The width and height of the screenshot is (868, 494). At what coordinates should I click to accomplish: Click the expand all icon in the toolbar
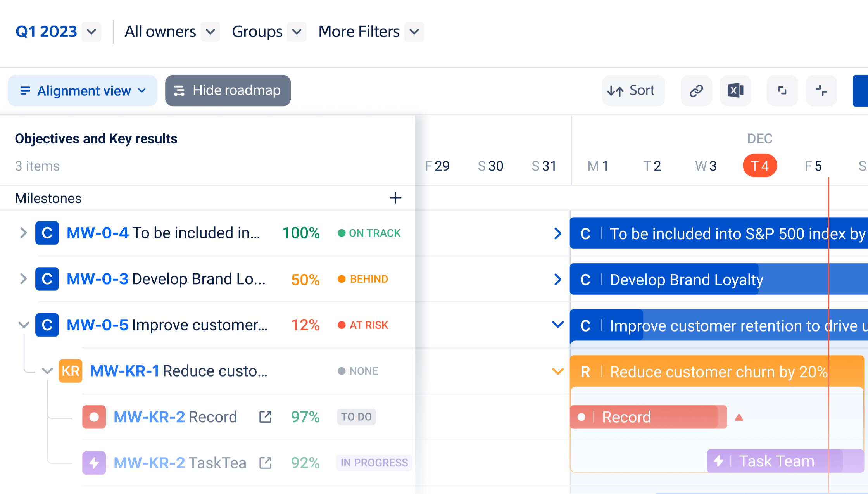(782, 91)
